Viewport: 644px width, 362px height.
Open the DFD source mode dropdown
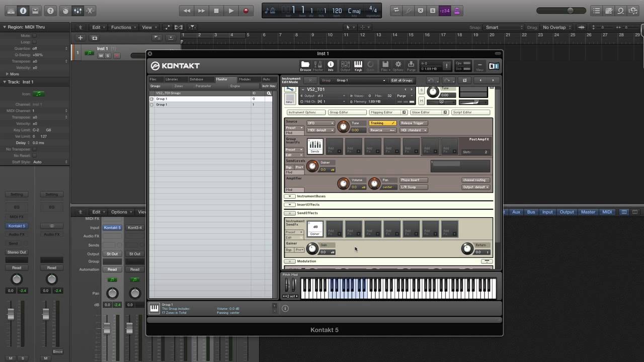pyautogui.click(x=320, y=123)
